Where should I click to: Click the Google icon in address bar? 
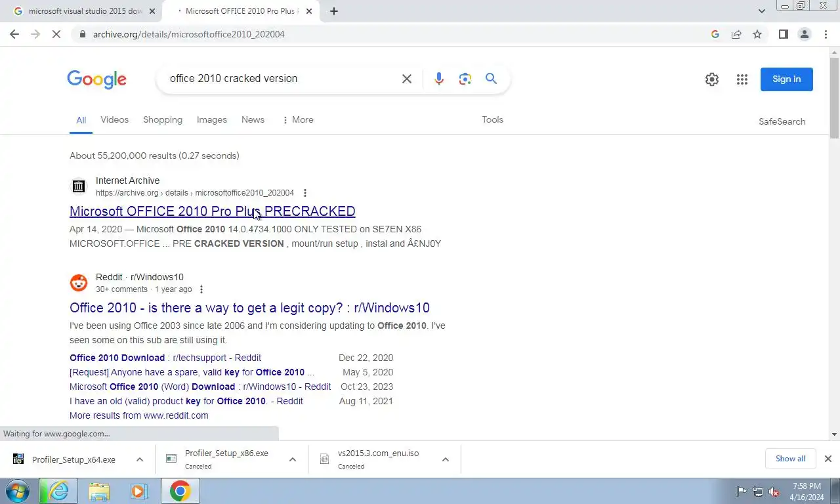pos(715,34)
